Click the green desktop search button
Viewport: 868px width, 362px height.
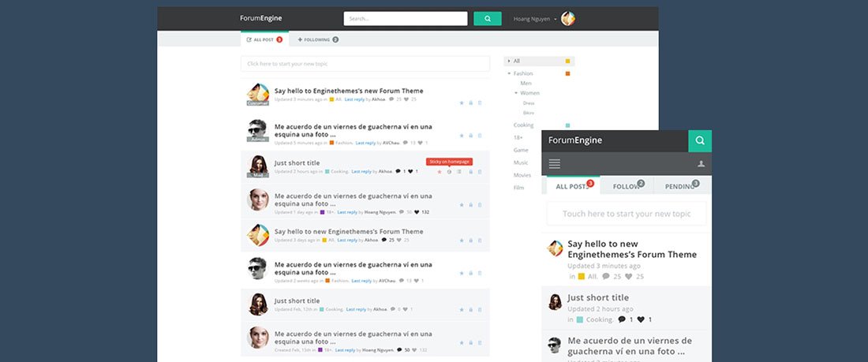(487, 19)
